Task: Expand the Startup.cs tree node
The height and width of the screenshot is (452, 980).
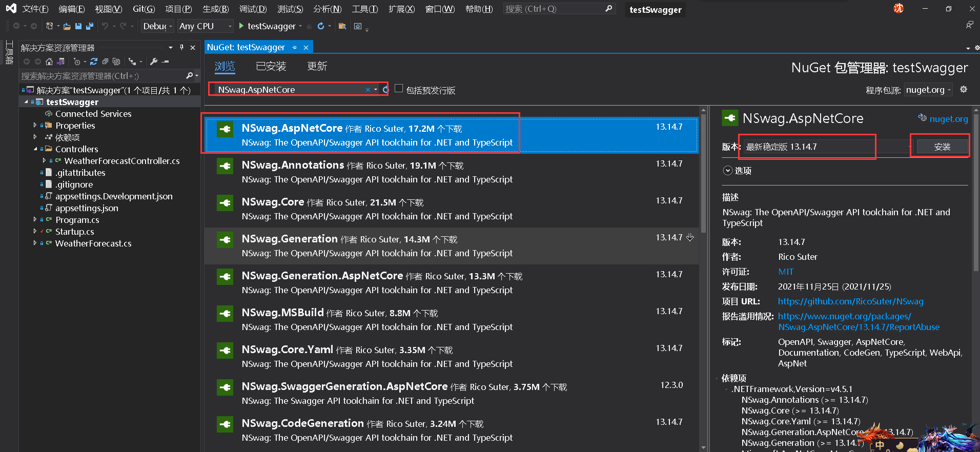Action: coord(35,231)
